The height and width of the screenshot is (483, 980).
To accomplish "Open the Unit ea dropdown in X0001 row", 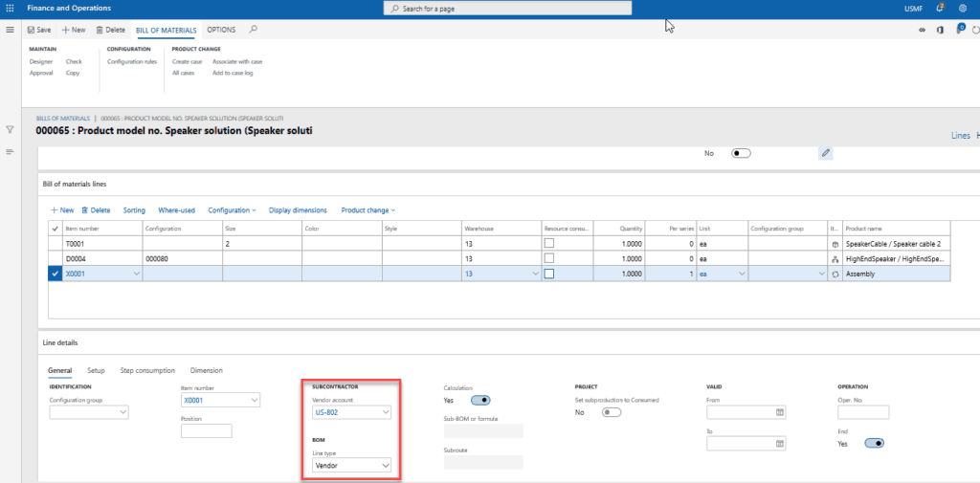I will [x=742, y=274].
